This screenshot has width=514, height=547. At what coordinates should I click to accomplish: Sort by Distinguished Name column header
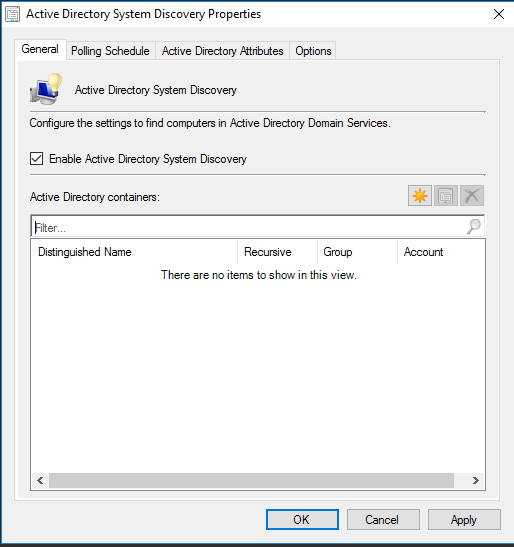click(x=134, y=252)
